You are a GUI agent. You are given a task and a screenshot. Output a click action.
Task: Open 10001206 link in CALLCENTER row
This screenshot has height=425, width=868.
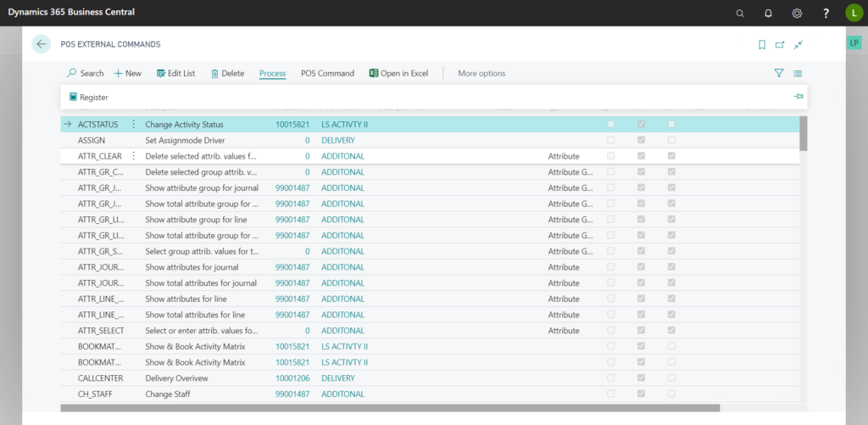[292, 377]
